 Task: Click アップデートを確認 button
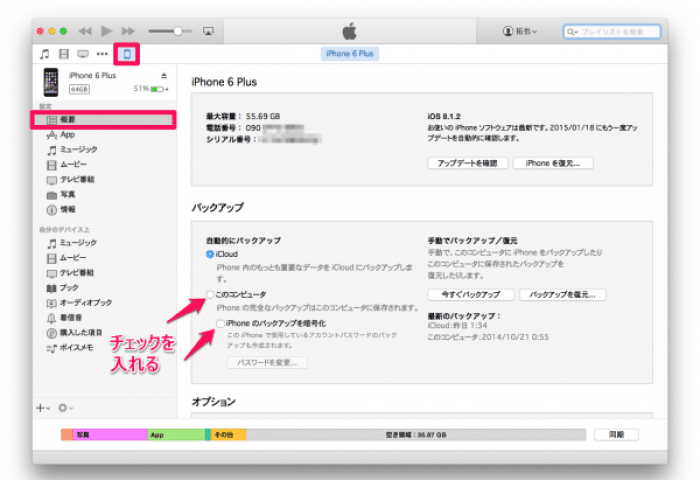tap(467, 163)
